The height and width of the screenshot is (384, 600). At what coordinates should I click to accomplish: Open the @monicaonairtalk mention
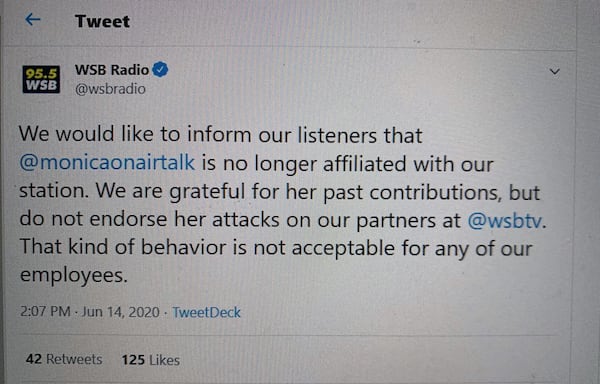tap(107, 162)
